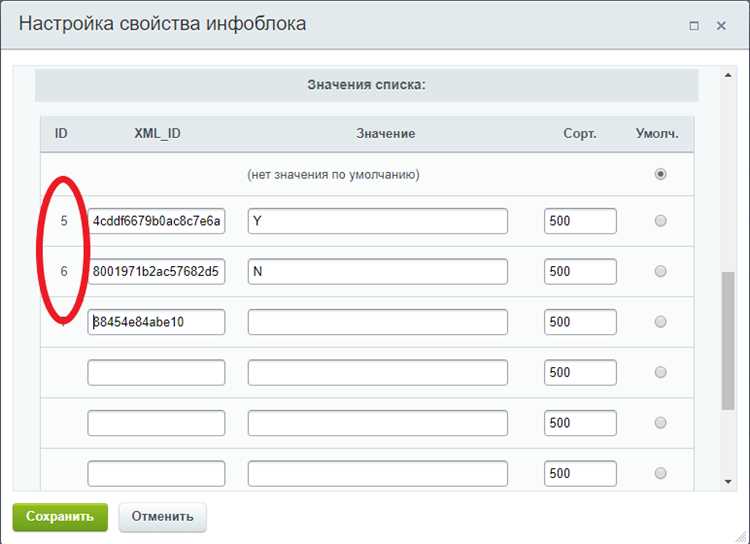
Task: Click the Сорт. field in the Y row
Action: click(x=580, y=221)
